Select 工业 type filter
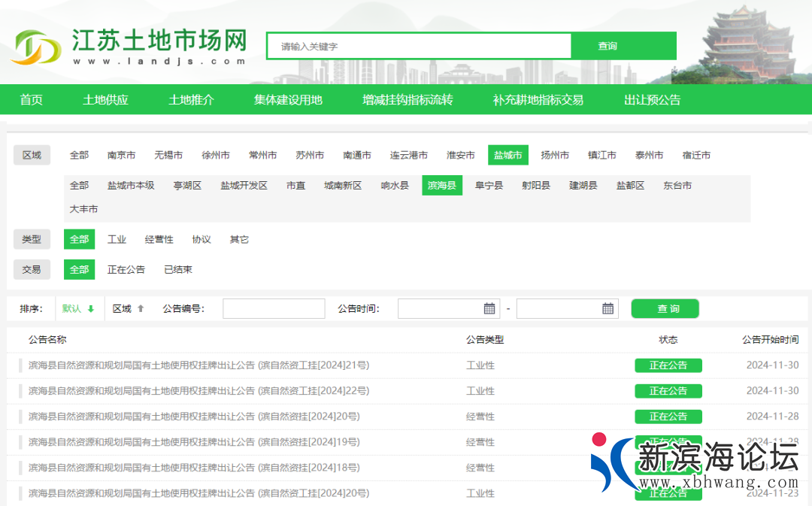This screenshot has width=812, height=506. click(117, 239)
